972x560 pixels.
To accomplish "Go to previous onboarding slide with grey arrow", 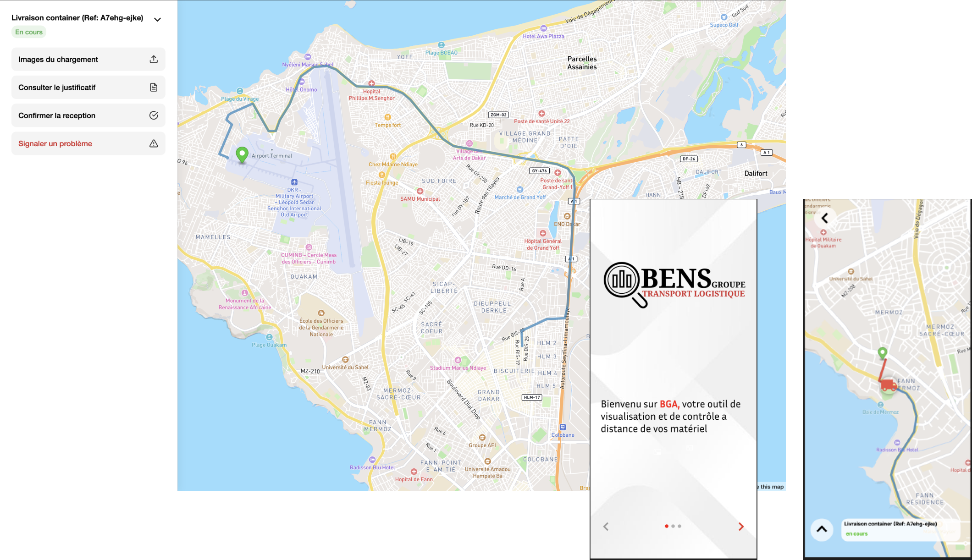I will click(x=606, y=527).
